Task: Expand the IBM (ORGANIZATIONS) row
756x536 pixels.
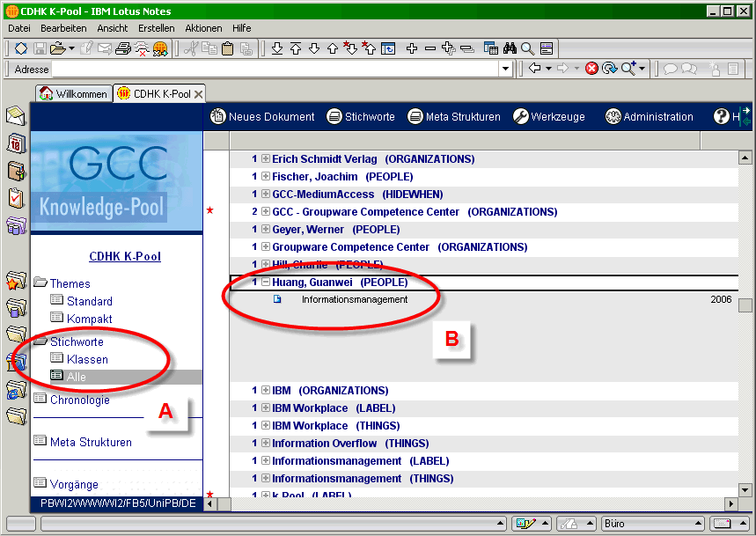Action: (266, 390)
